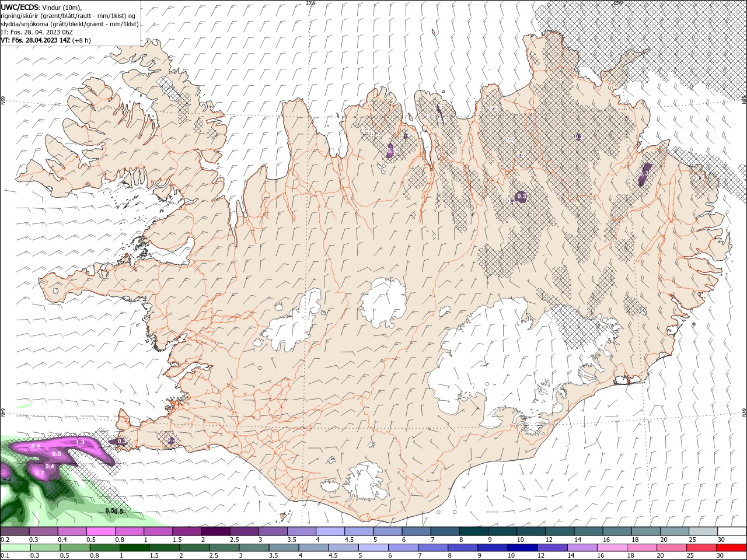The height and width of the screenshot is (560, 747).
Task: Click the 0.4 snowfall value label
Action: [x=50, y=466]
